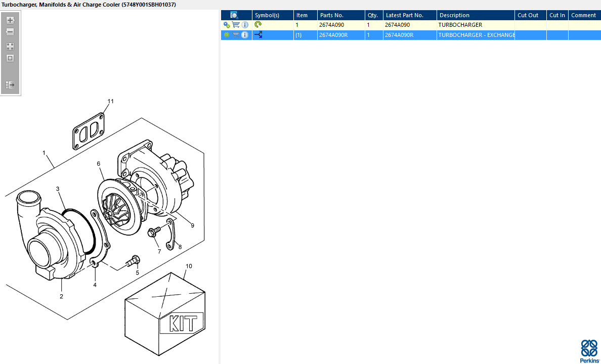Click latest part number 2674A090 cell

tap(410, 25)
